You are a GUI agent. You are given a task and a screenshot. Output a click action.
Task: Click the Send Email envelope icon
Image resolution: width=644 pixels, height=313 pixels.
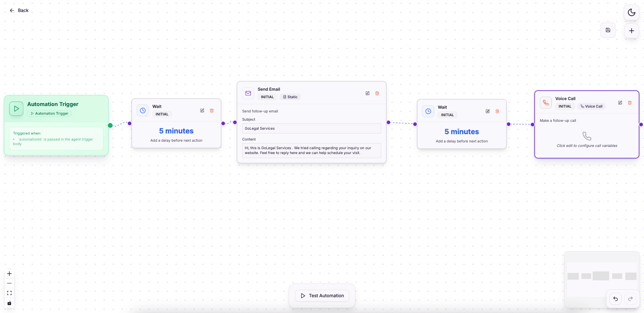point(248,93)
